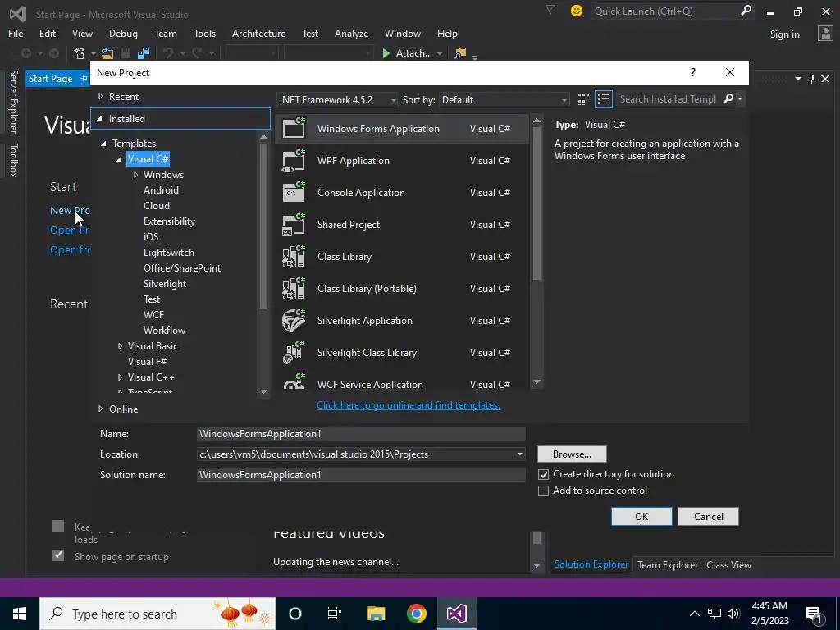Collapse the Installed section
The height and width of the screenshot is (630, 840).
pos(99,118)
